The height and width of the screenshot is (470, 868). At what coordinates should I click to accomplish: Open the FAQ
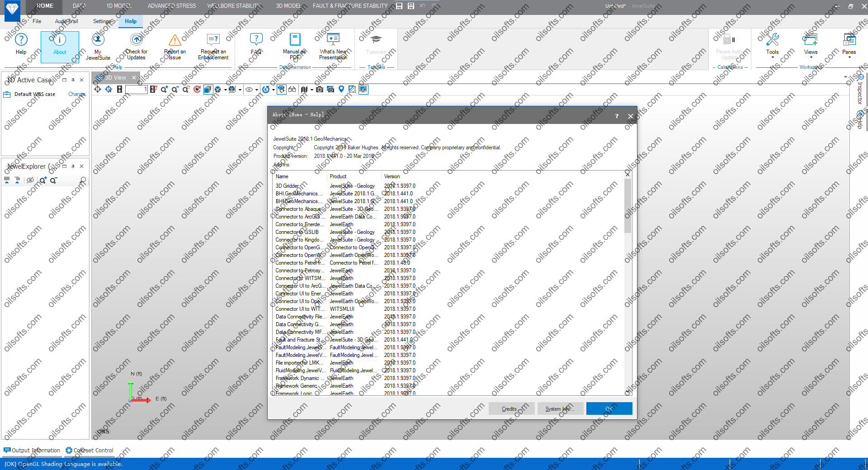pos(256,45)
